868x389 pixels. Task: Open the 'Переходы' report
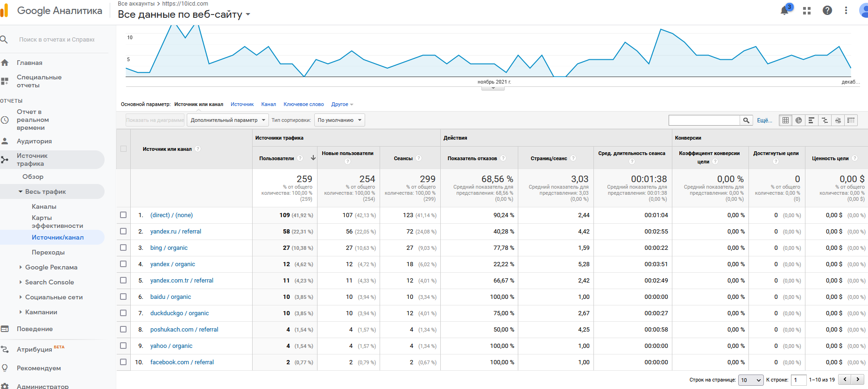coord(48,252)
